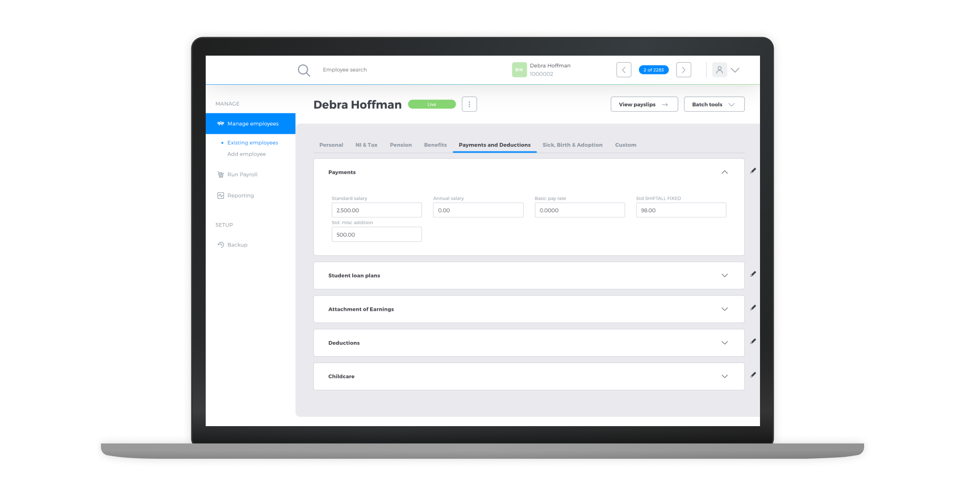This screenshot has height=493, width=980.
Task: Switch to the NI & Tax tab
Action: click(x=366, y=145)
